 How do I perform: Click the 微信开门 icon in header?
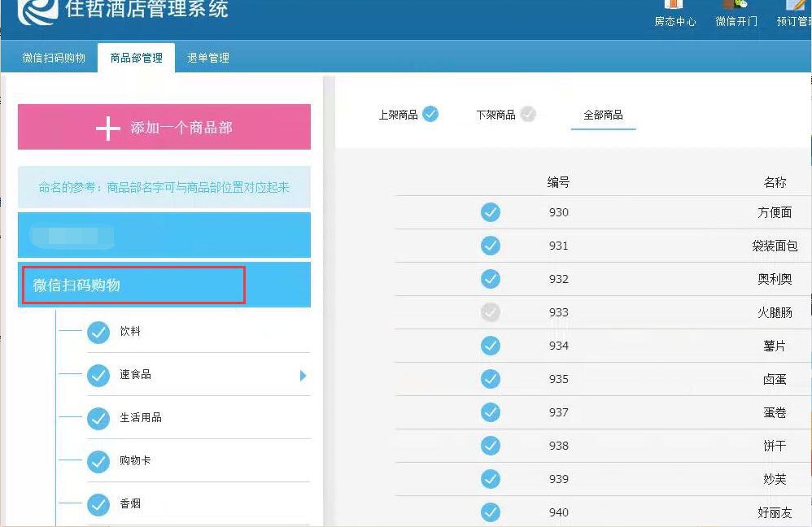(736, 7)
